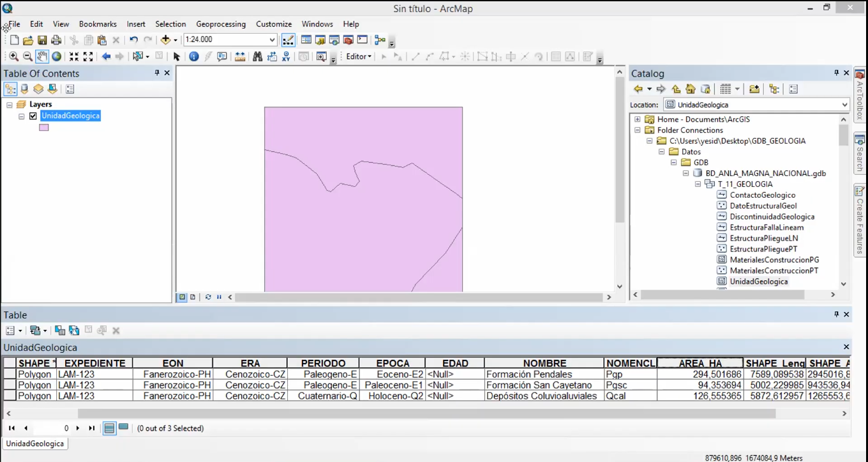Click the Add Data button
Screen dimensions: 868x462
[165, 40]
